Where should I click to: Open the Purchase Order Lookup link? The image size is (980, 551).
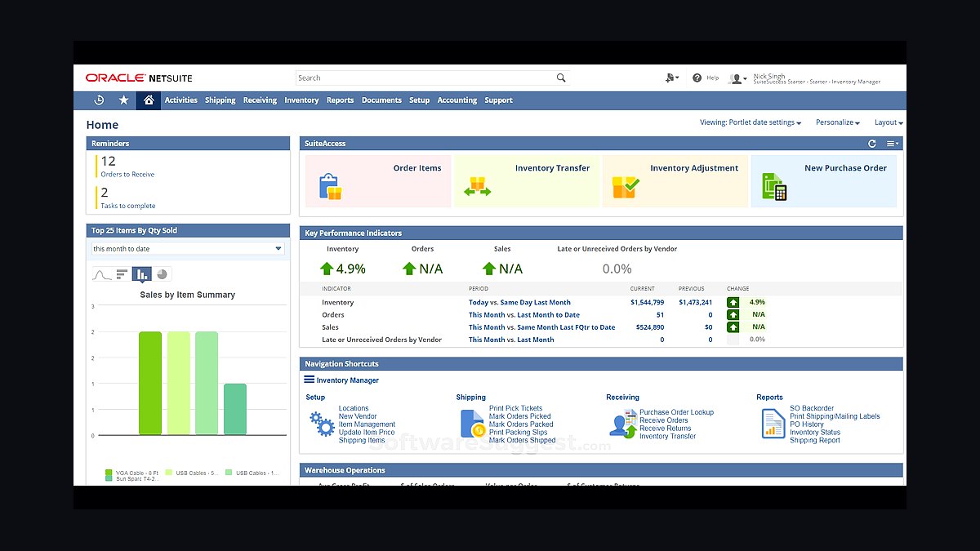point(676,412)
